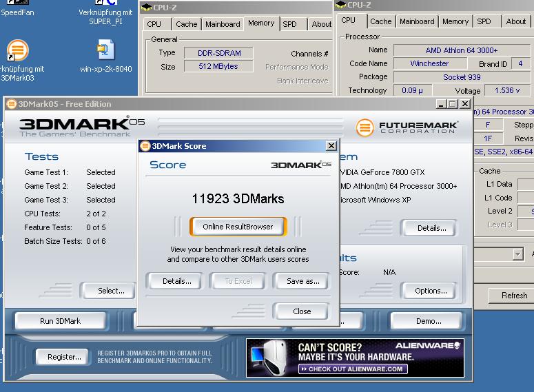Click the left CPU-Z window title icon
The height and width of the screenshot is (392, 534).
click(146, 8)
